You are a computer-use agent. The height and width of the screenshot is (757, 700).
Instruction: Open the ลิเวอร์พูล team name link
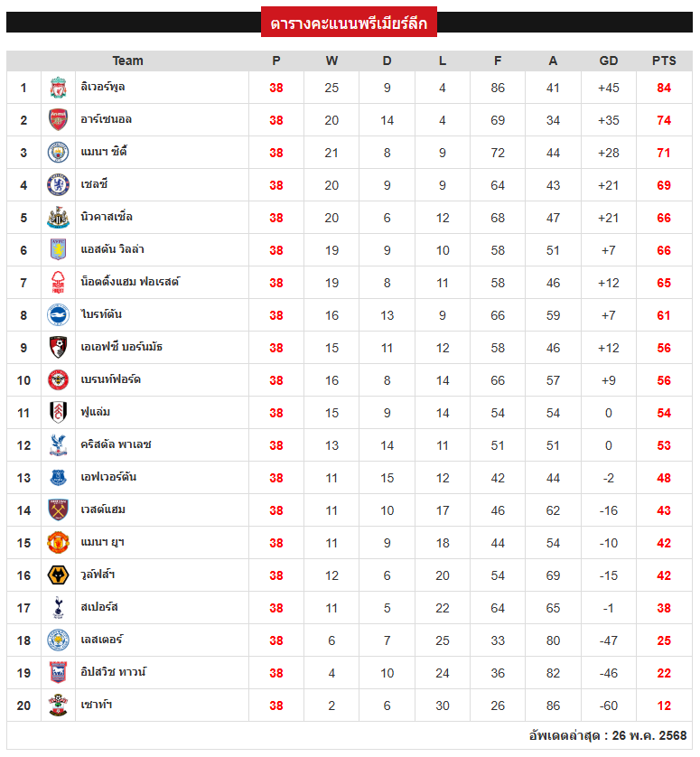click(103, 87)
